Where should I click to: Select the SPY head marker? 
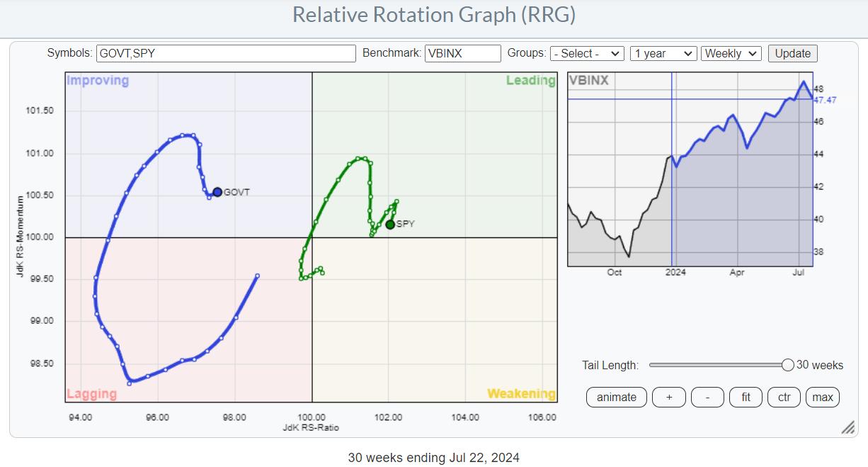390,225
